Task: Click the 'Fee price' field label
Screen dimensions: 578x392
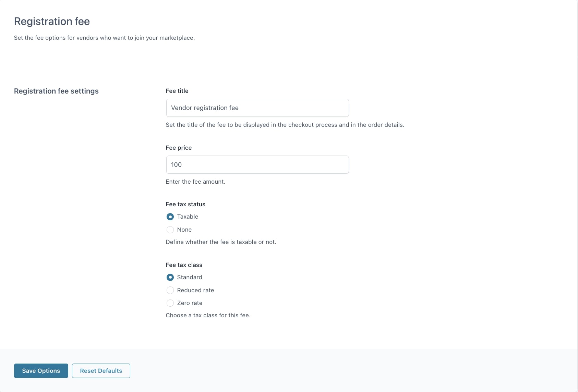Action: pyautogui.click(x=179, y=148)
